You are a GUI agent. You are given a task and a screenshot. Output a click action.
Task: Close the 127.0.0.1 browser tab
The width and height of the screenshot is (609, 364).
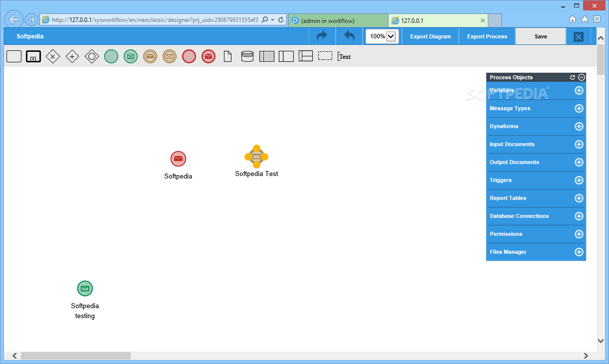482,20
